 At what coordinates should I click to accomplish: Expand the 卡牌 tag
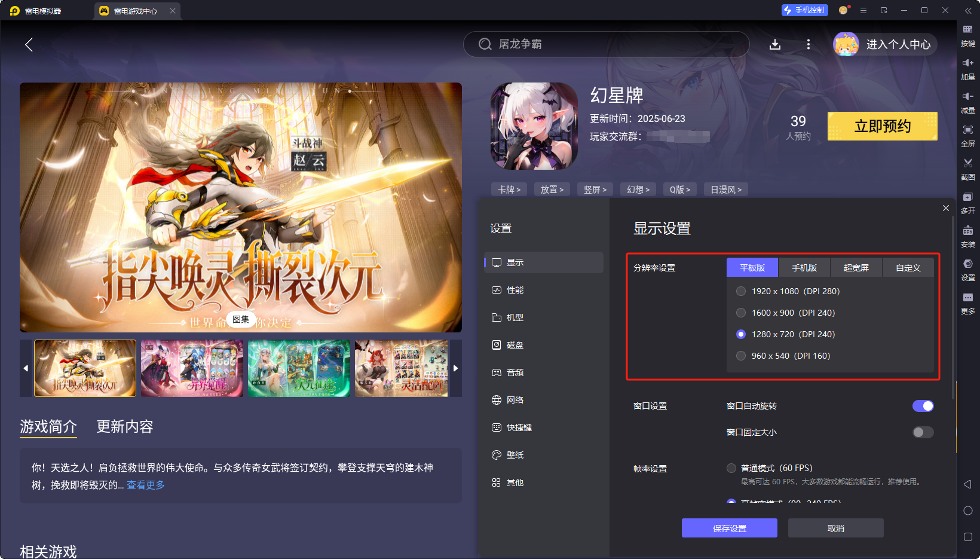pos(509,190)
